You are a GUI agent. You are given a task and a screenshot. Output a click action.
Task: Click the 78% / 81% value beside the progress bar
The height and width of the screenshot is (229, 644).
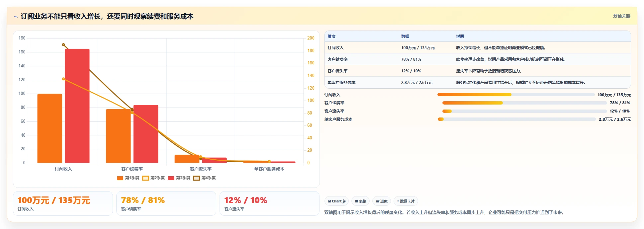(620, 103)
